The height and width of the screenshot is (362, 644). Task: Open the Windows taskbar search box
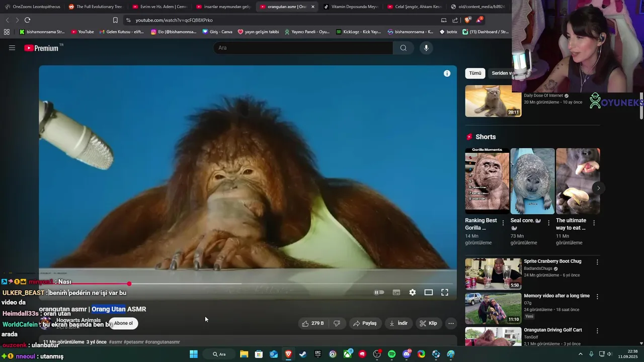click(218, 354)
